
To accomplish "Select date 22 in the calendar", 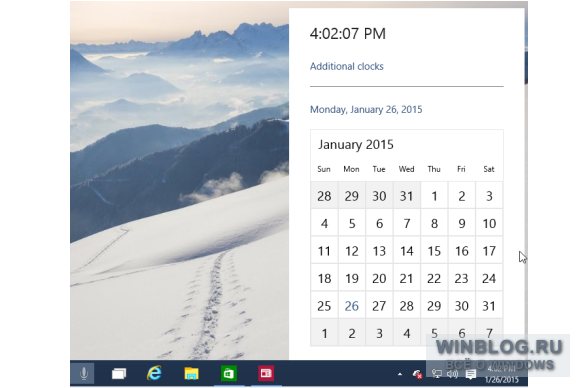I will [x=434, y=278].
